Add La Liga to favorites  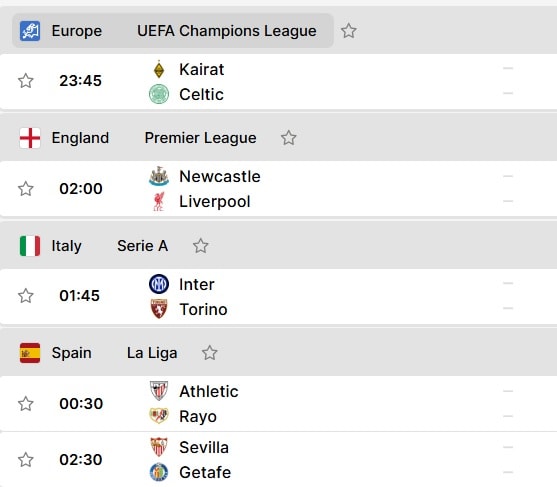tap(210, 353)
